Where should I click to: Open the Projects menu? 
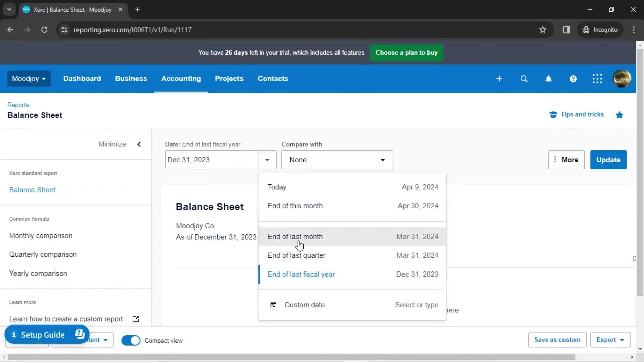point(229,79)
